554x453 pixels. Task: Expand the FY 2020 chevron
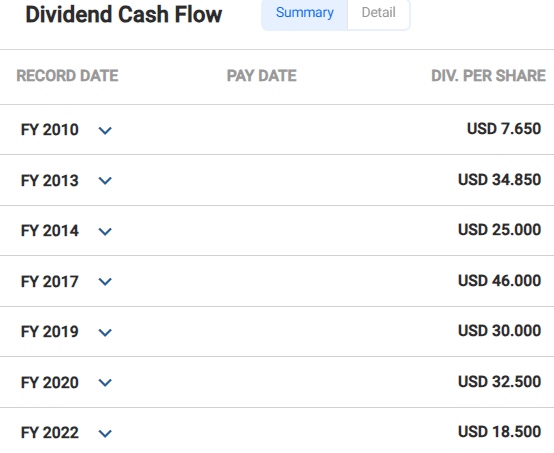(x=105, y=382)
